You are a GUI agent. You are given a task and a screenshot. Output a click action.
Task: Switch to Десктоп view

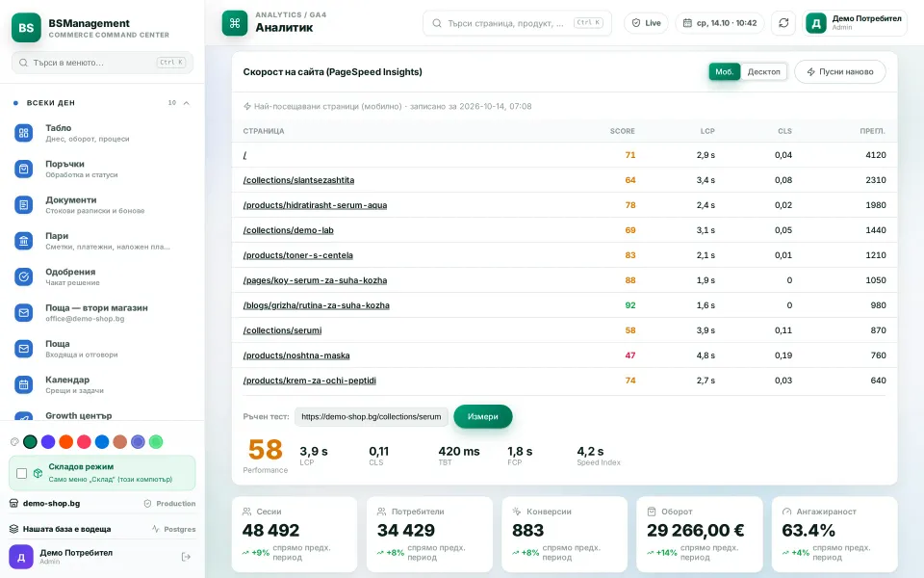(x=763, y=71)
